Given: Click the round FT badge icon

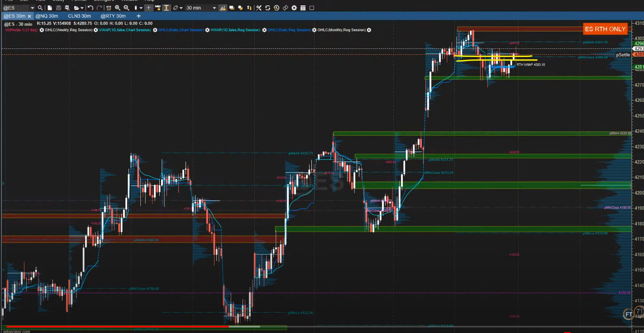Looking at the screenshot, I should coord(628,314).
